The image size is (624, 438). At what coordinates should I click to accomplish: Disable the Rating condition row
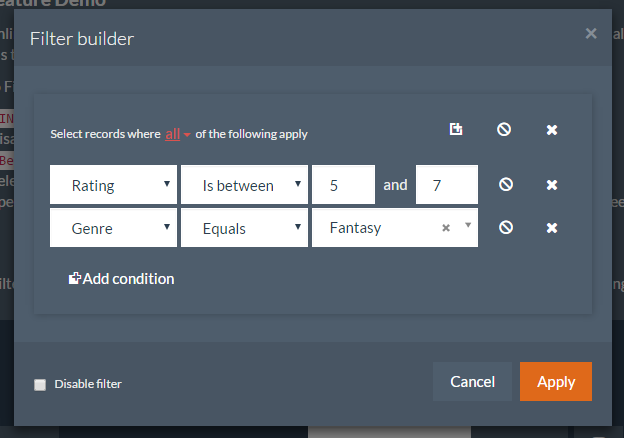[506, 185]
